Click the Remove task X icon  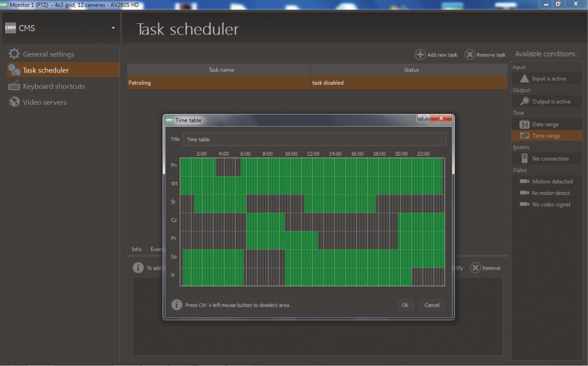point(470,54)
